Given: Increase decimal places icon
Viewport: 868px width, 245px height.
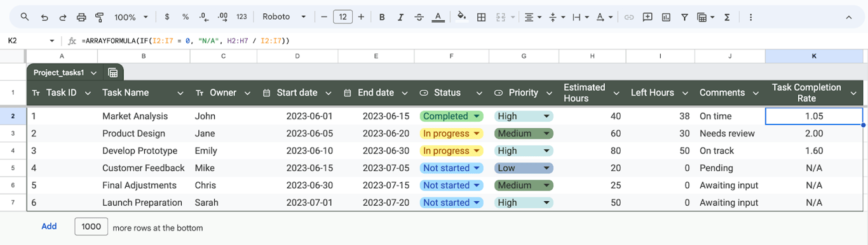Looking at the screenshot, I should 222,17.
